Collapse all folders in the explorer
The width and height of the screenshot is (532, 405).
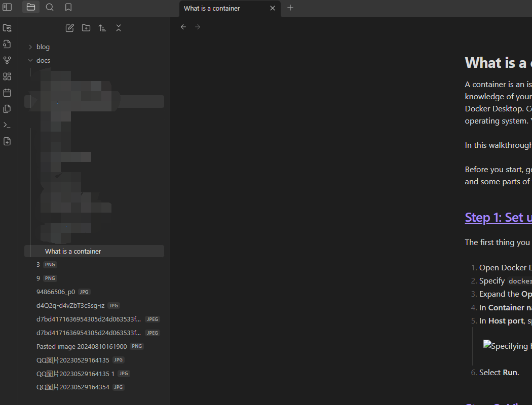[x=118, y=28]
